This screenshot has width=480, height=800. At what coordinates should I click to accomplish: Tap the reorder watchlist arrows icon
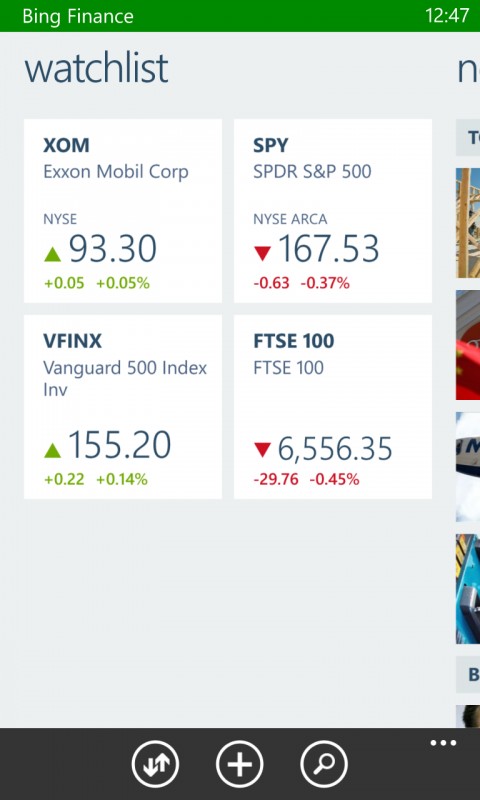click(x=155, y=764)
